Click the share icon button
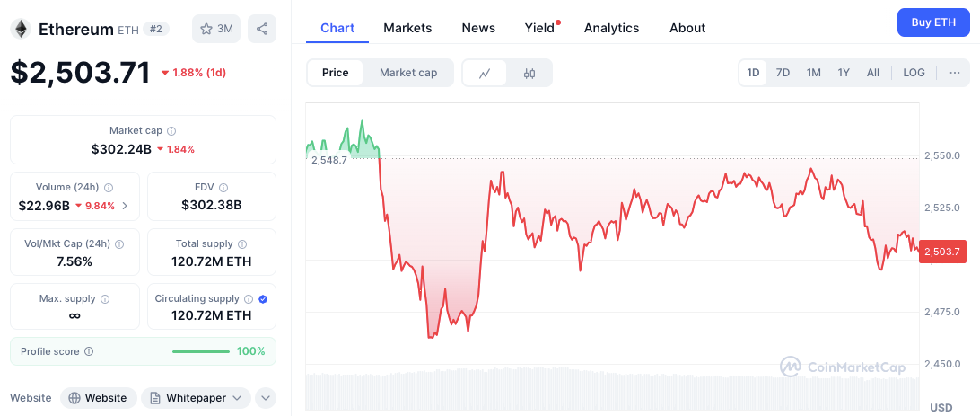The height and width of the screenshot is (416, 980). click(x=262, y=29)
